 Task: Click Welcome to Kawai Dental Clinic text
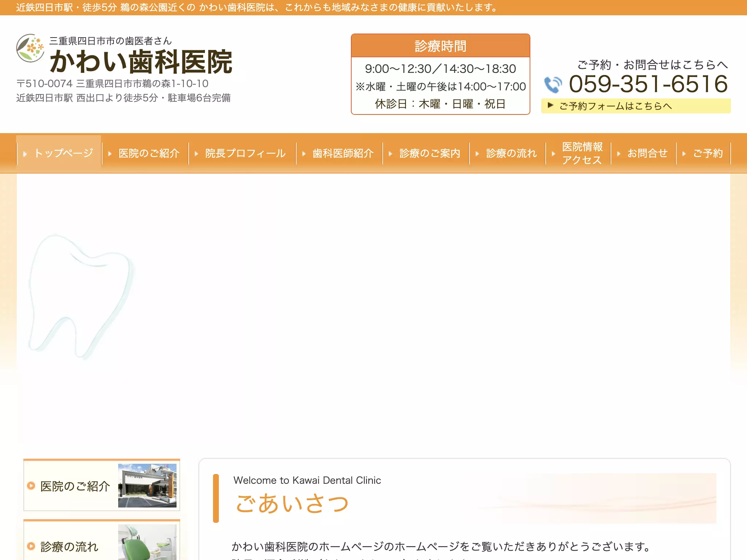pos(307,480)
